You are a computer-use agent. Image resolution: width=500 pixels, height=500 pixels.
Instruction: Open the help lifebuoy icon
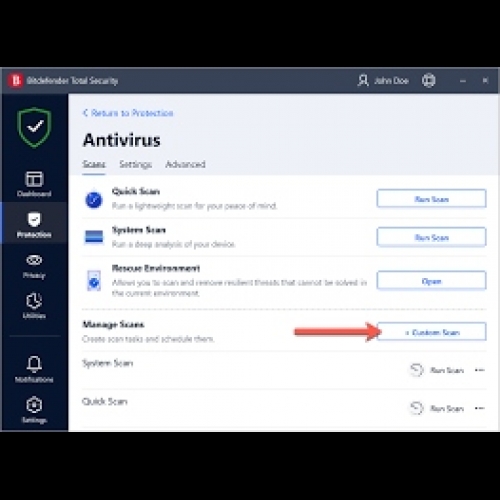pyautogui.click(x=428, y=81)
